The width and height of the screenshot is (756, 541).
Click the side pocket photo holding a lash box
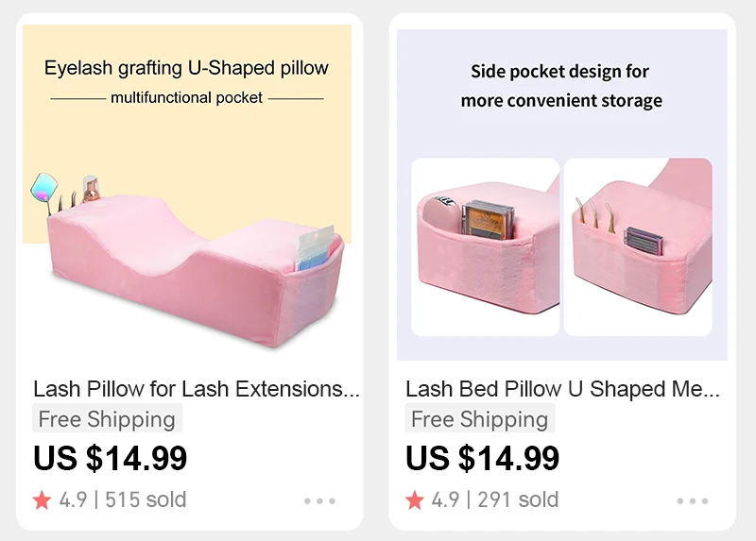coord(485,247)
